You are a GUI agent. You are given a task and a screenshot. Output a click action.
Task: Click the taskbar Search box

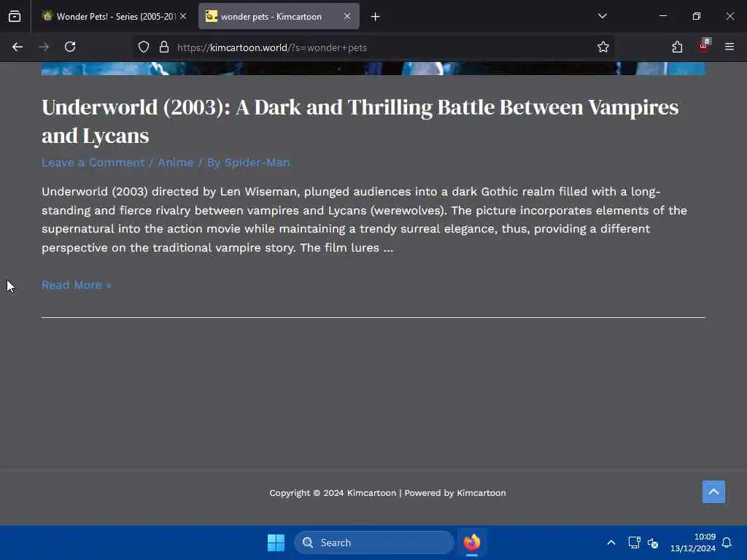point(373,542)
